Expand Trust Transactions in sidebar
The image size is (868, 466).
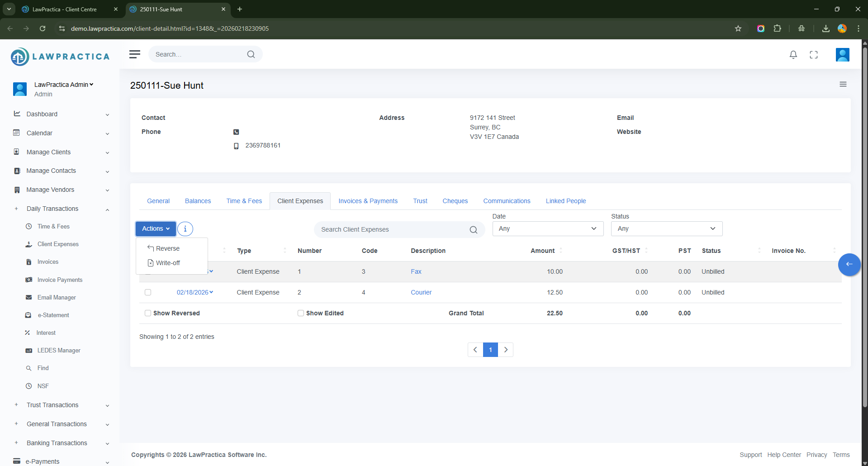coord(52,405)
